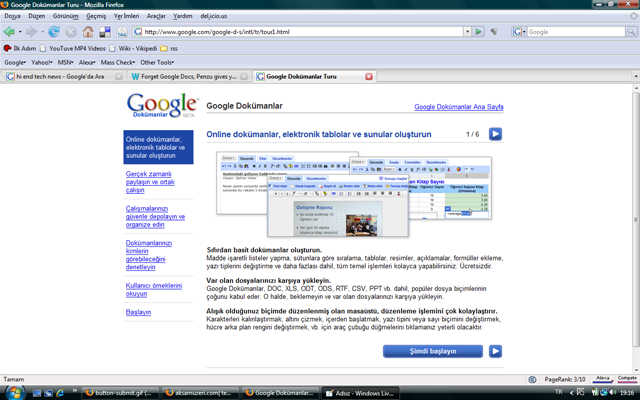The width and height of the screenshot is (640, 400).
Task: Switch to 'Forget Google Docs, Penzu' tab
Action: [189, 76]
